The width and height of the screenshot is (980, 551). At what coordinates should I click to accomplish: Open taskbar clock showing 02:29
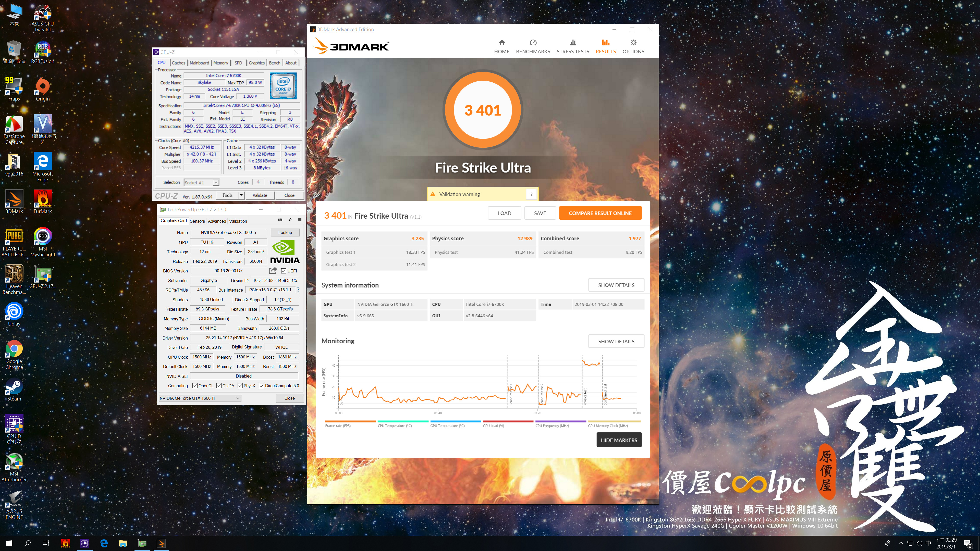click(x=946, y=543)
